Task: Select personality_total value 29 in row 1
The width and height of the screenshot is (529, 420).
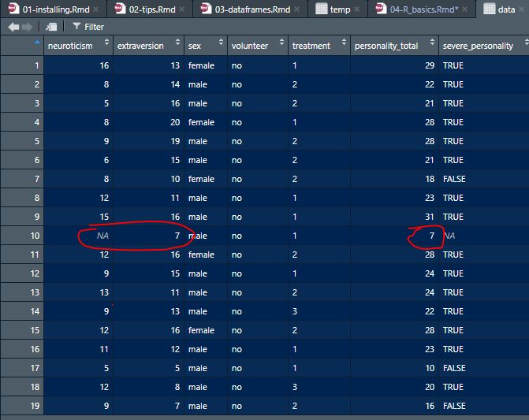Action: tap(394, 65)
